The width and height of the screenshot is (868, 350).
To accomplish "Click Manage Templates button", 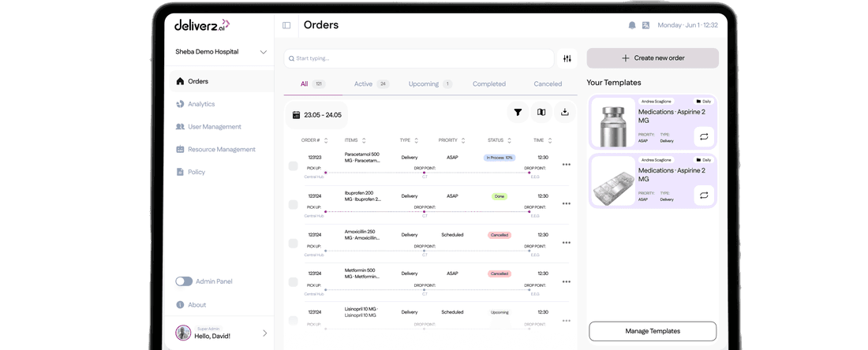I will (653, 331).
